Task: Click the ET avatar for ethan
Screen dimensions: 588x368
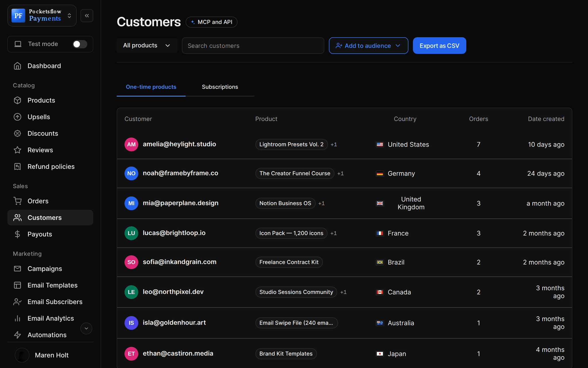Action: click(131, 354)
